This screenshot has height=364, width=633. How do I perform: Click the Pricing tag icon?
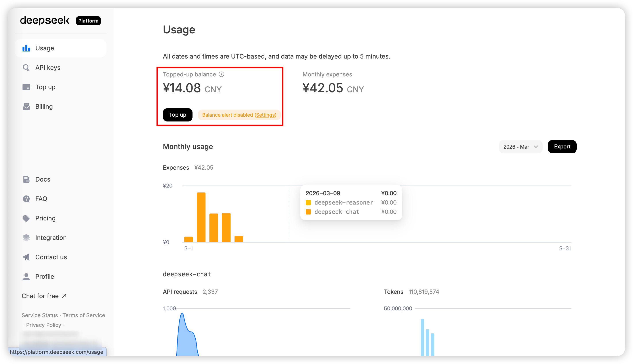[x=26, y=218]
